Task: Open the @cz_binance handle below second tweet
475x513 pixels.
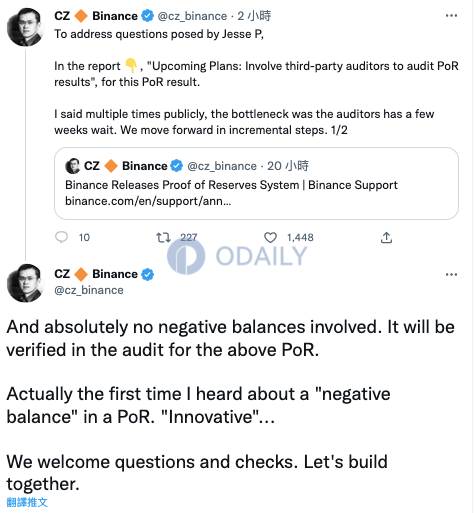Action: point(89,290)
